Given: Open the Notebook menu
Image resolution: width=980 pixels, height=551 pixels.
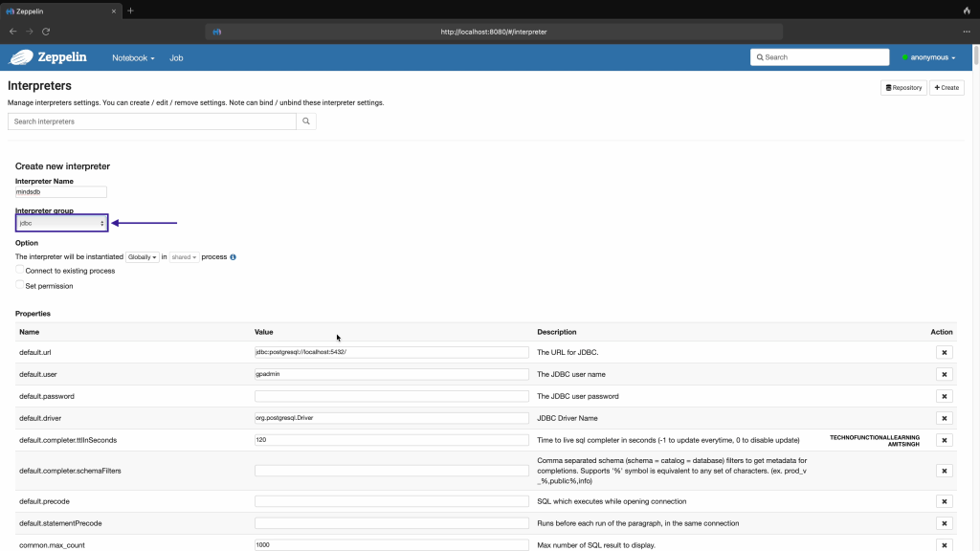Looking at the screenshot, I should [133, 57].
